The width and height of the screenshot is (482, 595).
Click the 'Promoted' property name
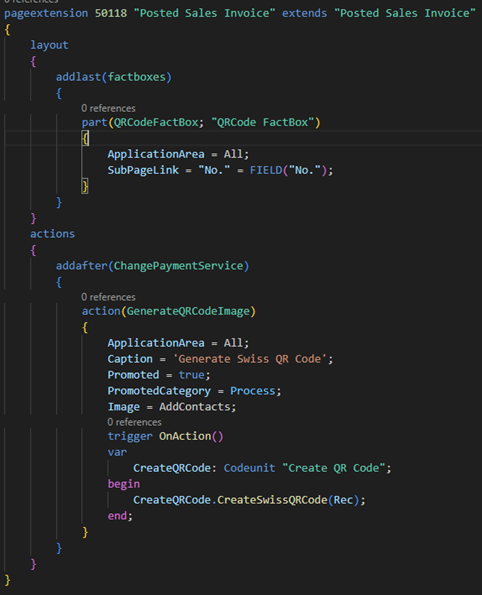coord(133,375)
